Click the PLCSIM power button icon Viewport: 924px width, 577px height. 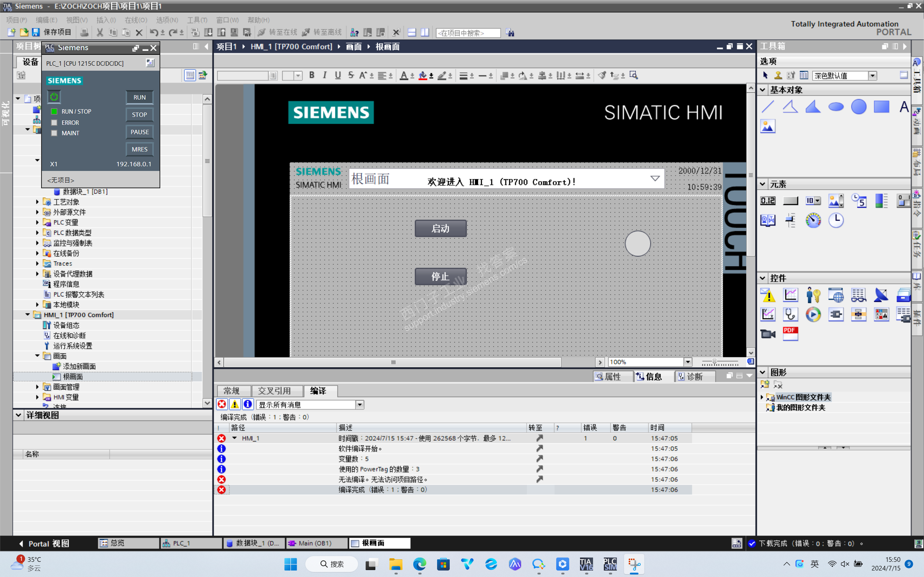click(54, 97)
